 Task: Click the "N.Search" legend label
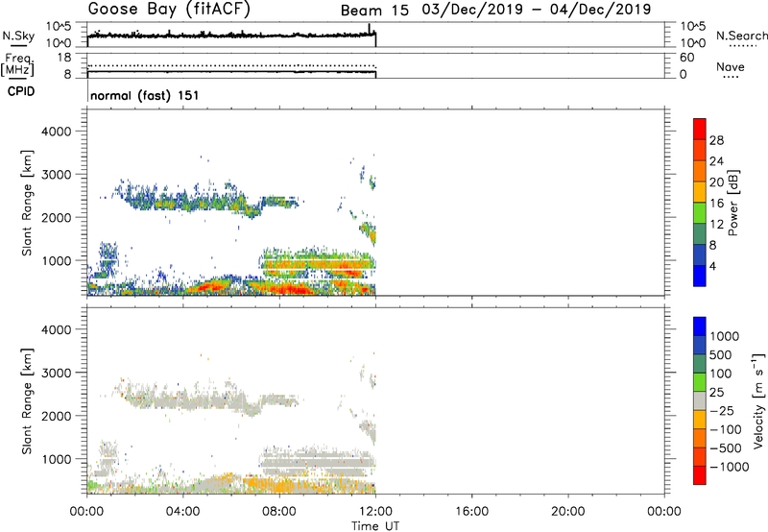pyautogui.click(x=741, y=36)
